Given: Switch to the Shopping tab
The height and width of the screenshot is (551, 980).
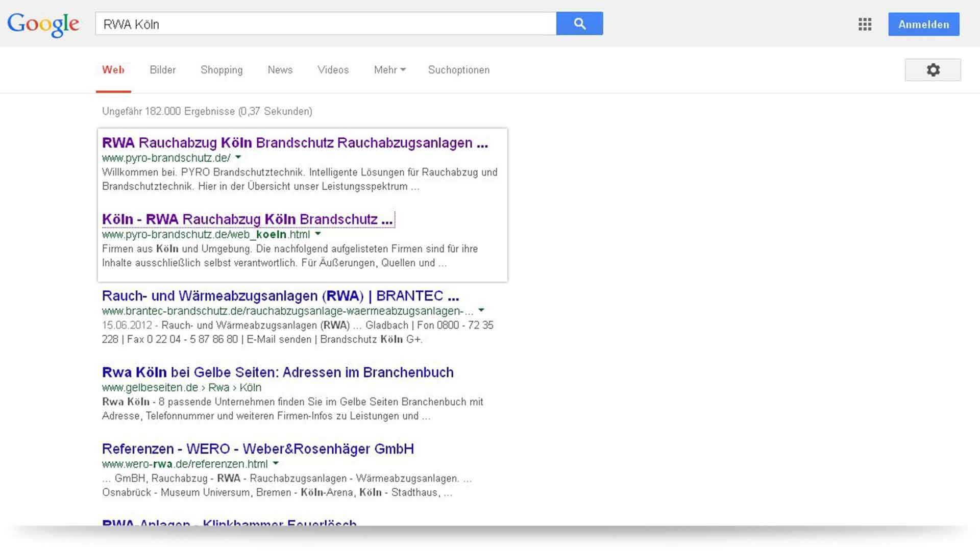Looking at the screenshot, I should click(222, 70).
